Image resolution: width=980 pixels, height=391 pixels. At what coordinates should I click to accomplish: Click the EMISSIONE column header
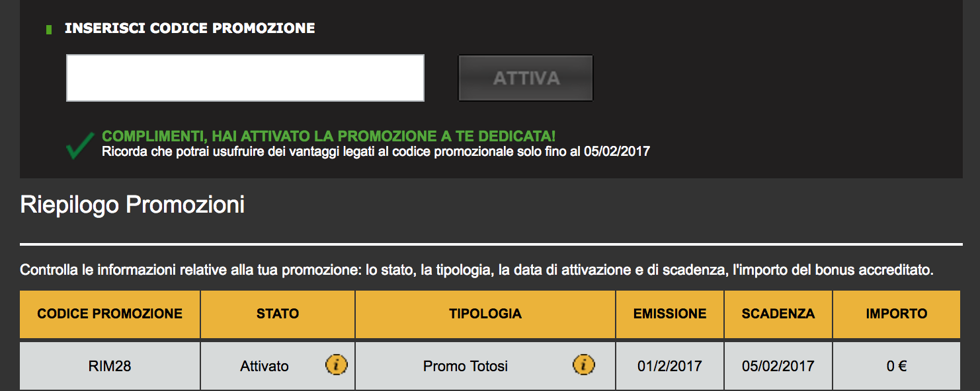coord(670,314)
